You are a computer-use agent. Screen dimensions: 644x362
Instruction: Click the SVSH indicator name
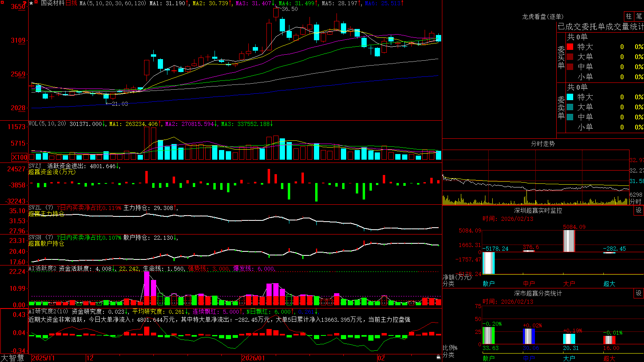35,237
